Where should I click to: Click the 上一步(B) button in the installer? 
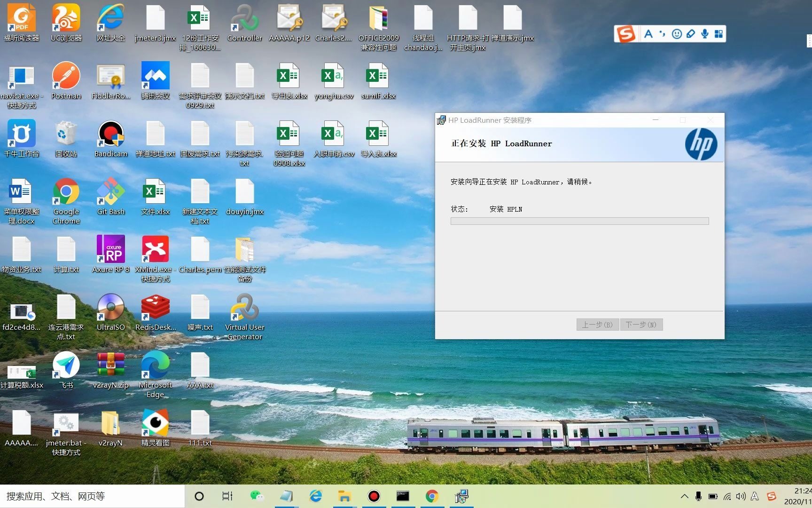pyautogui.click(x=597, y=325)
